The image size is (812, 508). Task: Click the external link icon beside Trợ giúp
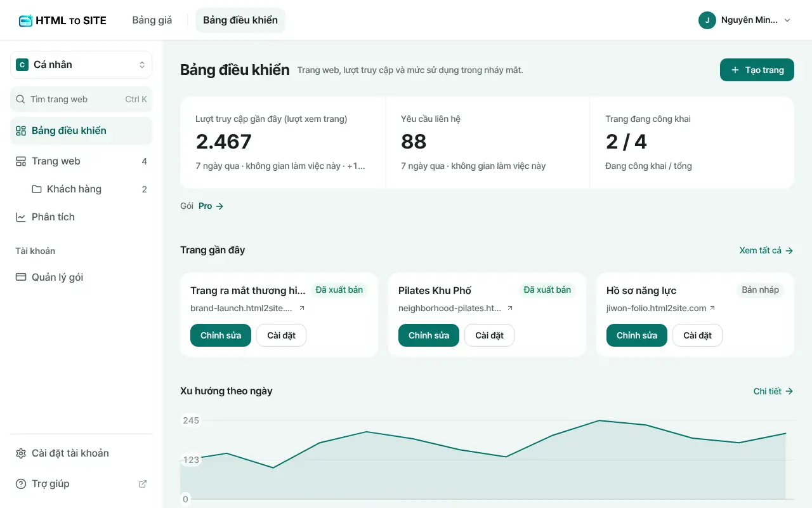[x=143, y=484]
